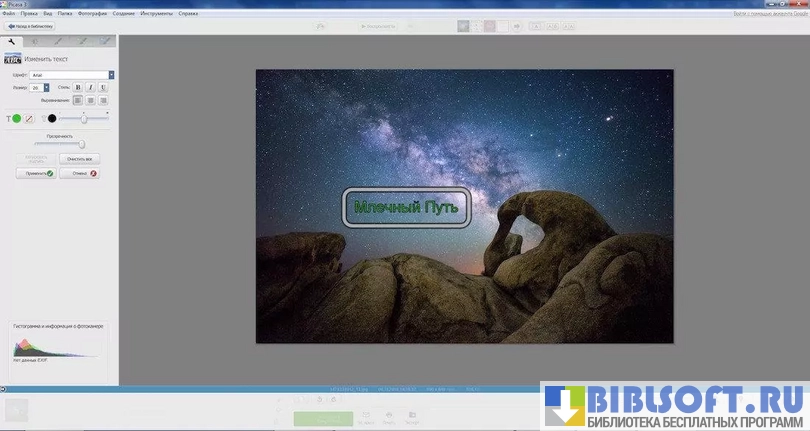This screenshot has height=431, width=810.
Task: Click the Отмена cancel button
Action: 80,173
